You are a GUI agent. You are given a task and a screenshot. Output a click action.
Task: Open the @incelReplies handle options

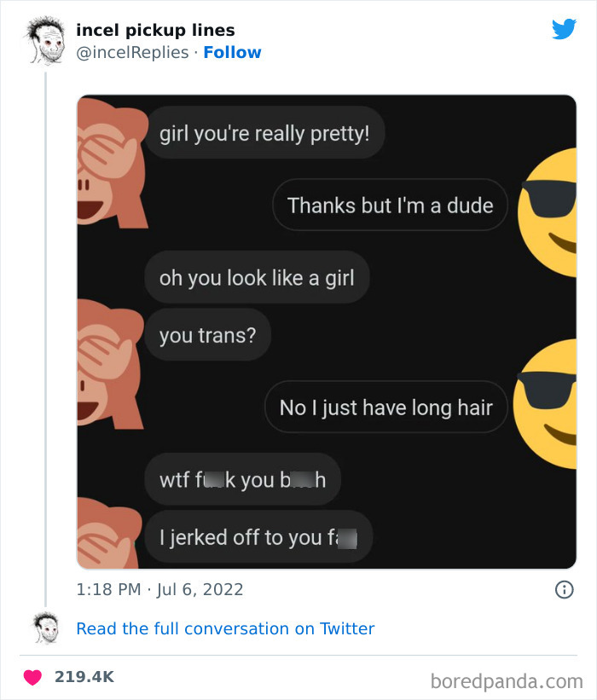(x=132, y=52)
